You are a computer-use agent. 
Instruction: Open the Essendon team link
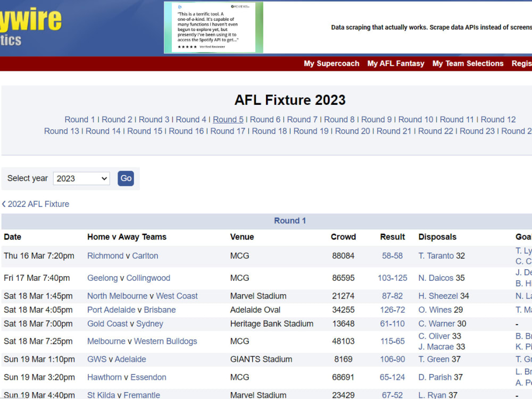tap(148, 377)
